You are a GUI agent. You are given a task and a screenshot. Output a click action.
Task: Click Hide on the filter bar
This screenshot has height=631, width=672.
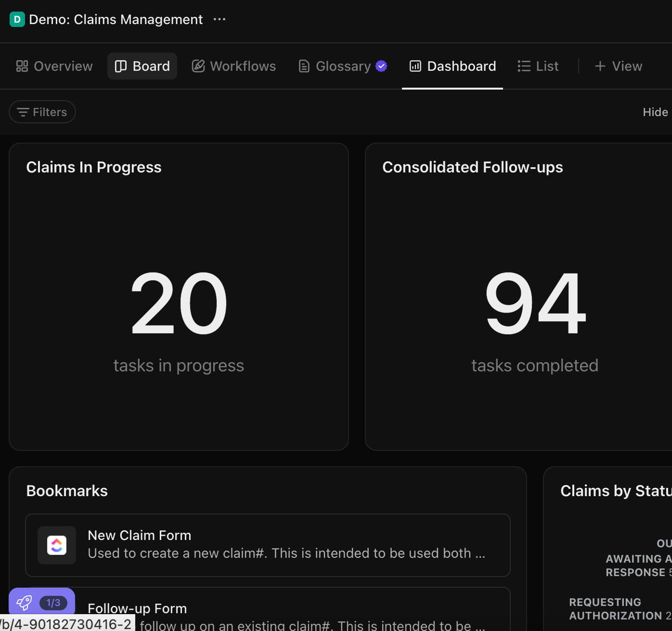[655, 112]
